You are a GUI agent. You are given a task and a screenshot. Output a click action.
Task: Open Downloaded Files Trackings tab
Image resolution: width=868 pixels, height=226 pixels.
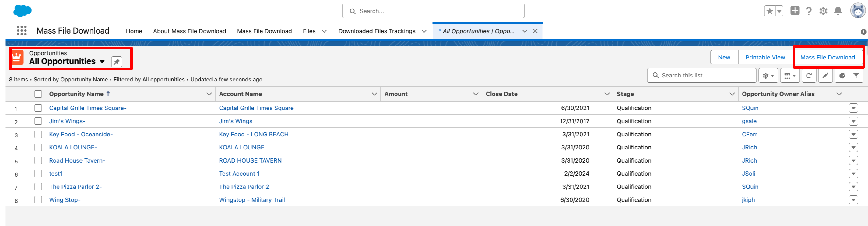[x=377, y=31]
